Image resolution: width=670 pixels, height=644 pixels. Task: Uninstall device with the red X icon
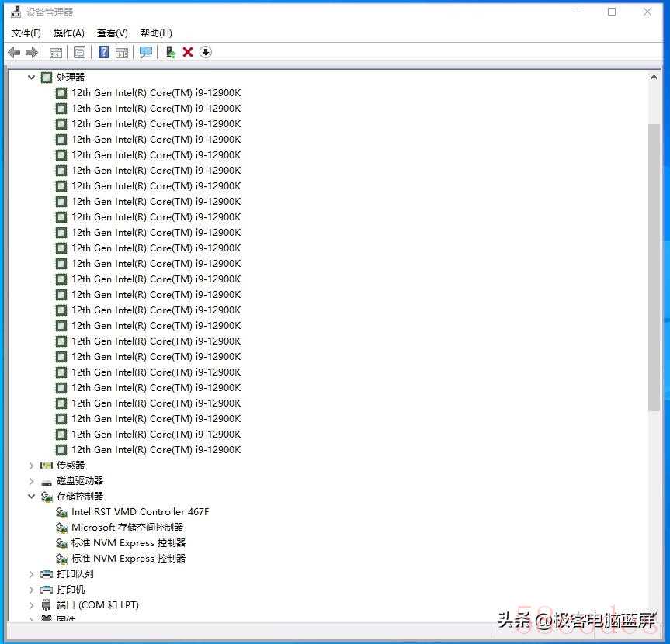point(188,52)
